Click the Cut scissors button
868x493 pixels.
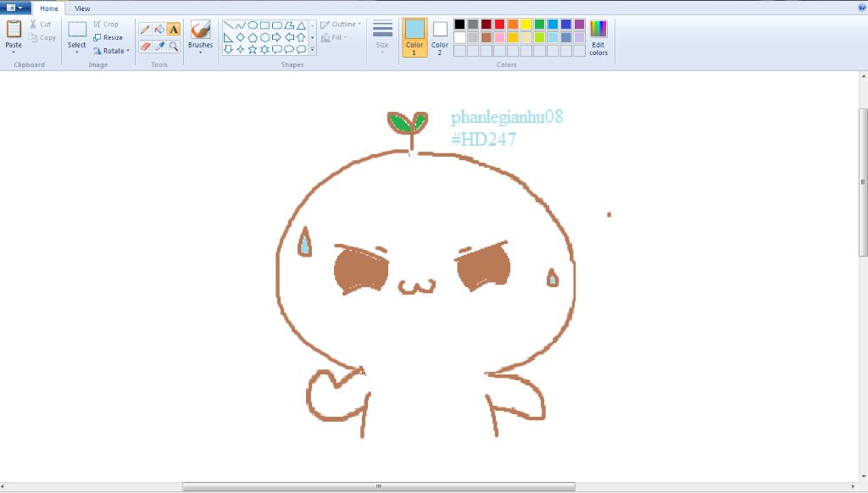[x=41, y=25]
